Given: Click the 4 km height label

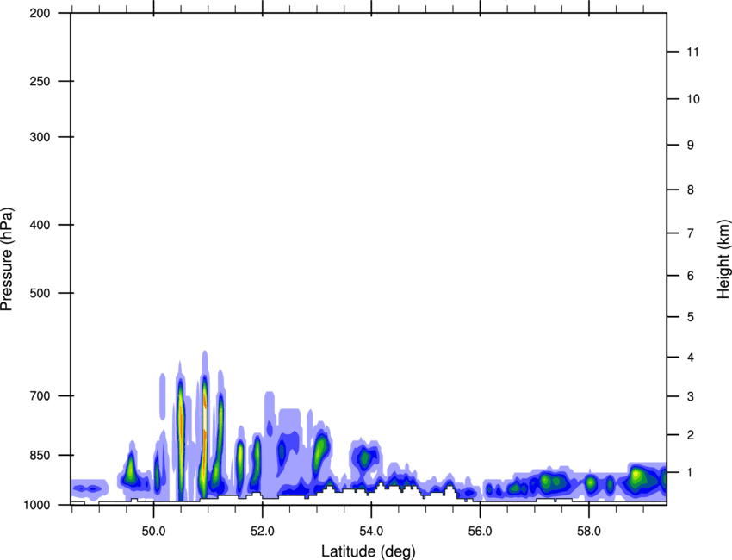Looking at the screenshot, I should (x=691, y=358).
